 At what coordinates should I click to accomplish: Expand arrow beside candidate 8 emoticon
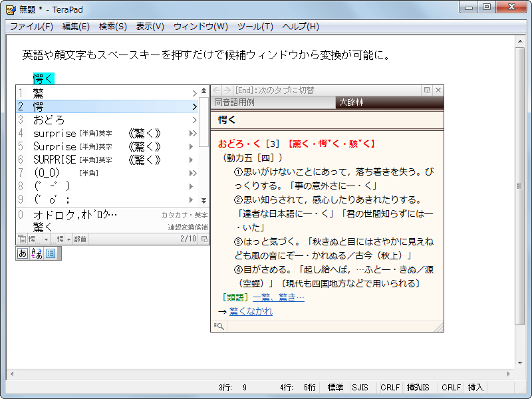[192, 186]
